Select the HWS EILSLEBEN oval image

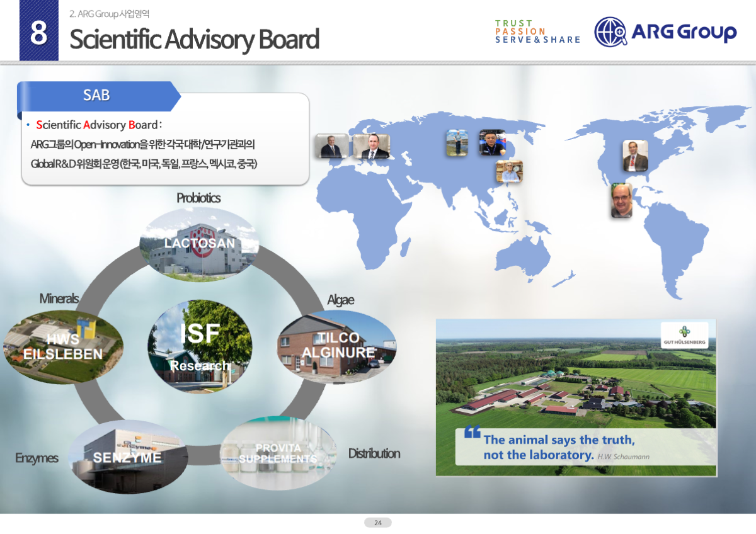click(62, 347)
